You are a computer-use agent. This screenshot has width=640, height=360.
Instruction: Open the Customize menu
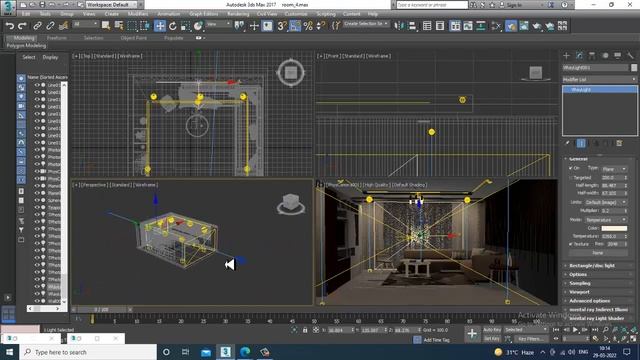(x=296, y=14)
